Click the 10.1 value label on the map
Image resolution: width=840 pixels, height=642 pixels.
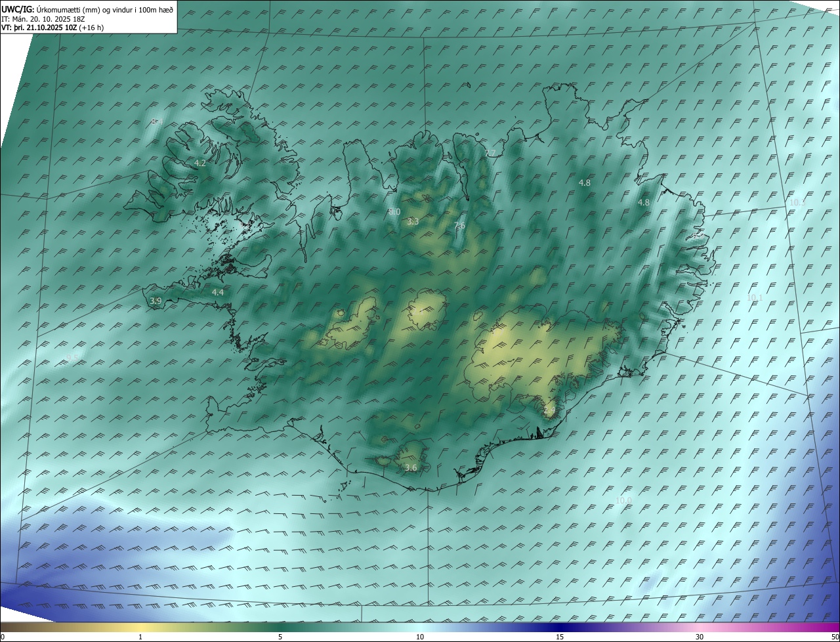755,297
